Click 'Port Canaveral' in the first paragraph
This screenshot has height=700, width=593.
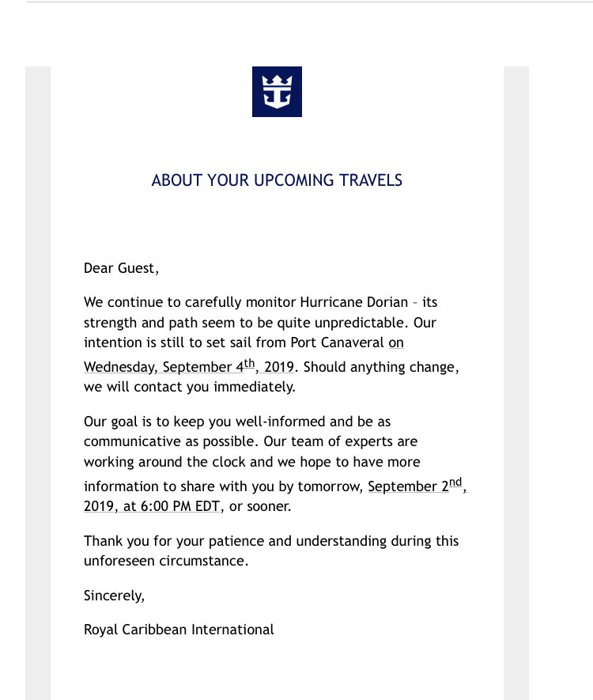pos(337,342)
